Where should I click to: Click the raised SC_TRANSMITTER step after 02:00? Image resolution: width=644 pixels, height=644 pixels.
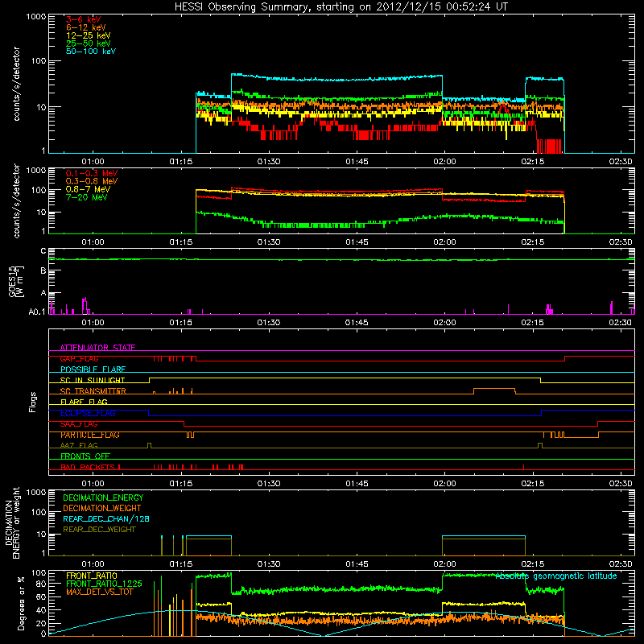(494, 389)
